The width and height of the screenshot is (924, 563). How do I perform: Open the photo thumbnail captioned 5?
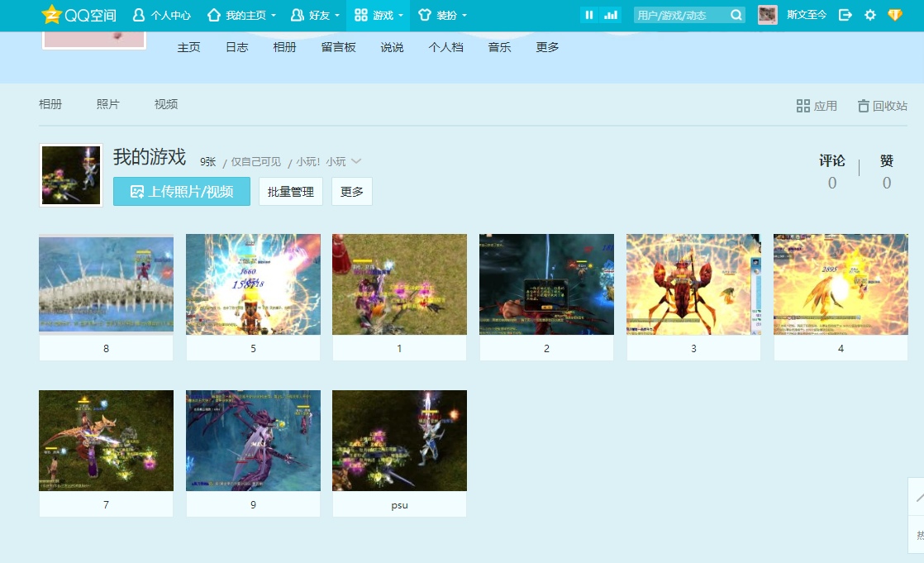click(254, 284)
